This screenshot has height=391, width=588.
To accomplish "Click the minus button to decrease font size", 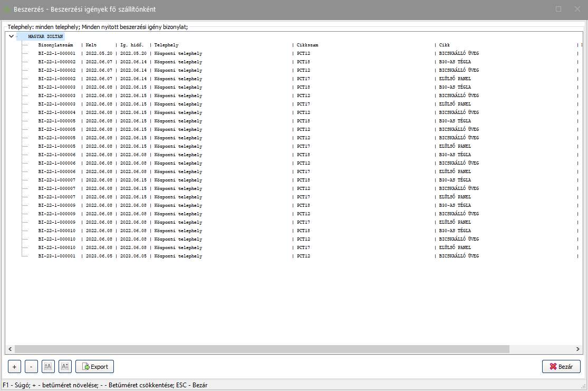I will [x=31, y=366].
